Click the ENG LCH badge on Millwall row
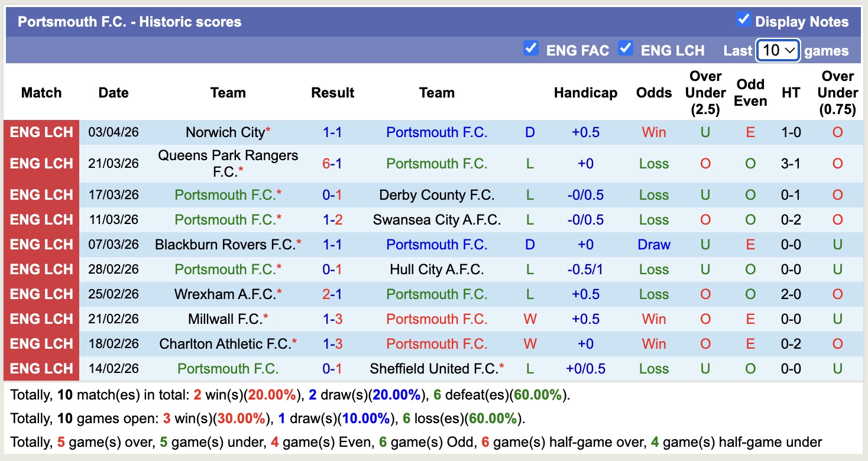 pyautogui.click(x=41, y=319)
